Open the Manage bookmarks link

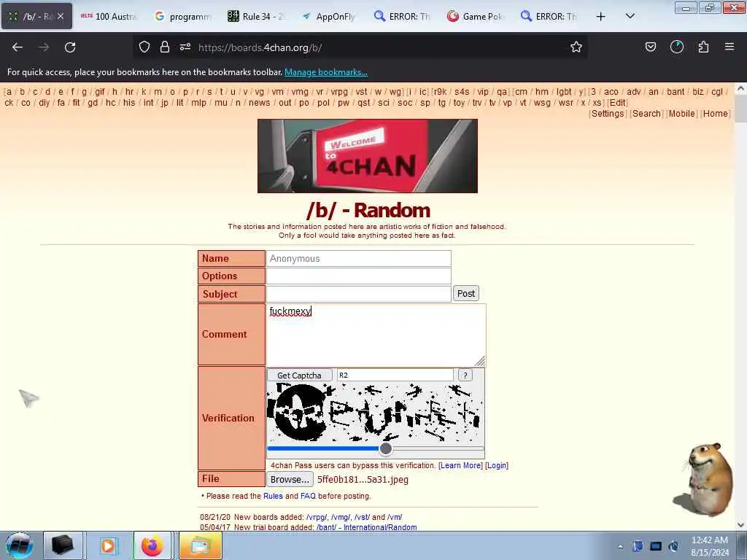(x=326, y=72)
